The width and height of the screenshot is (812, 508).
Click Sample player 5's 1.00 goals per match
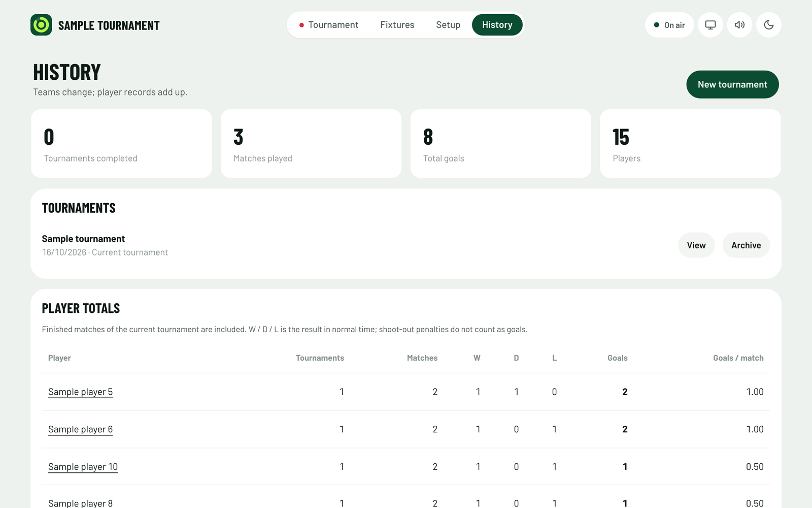(x=755, y=392)
